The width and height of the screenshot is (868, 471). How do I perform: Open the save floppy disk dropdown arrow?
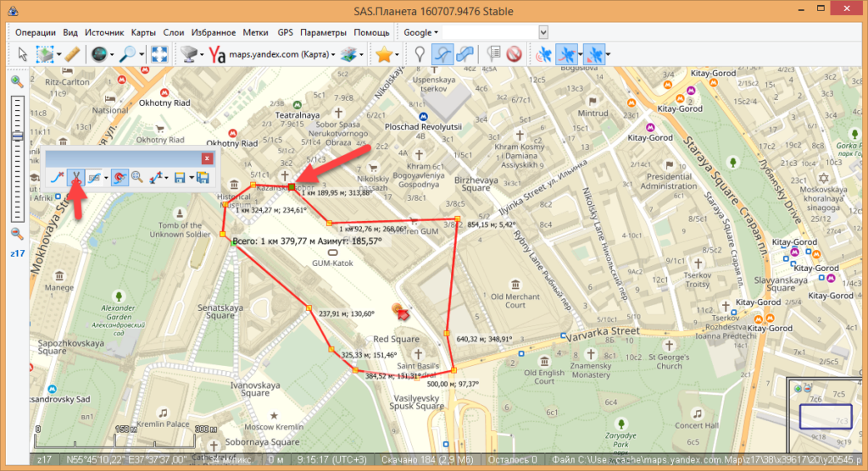coord(190,178)
